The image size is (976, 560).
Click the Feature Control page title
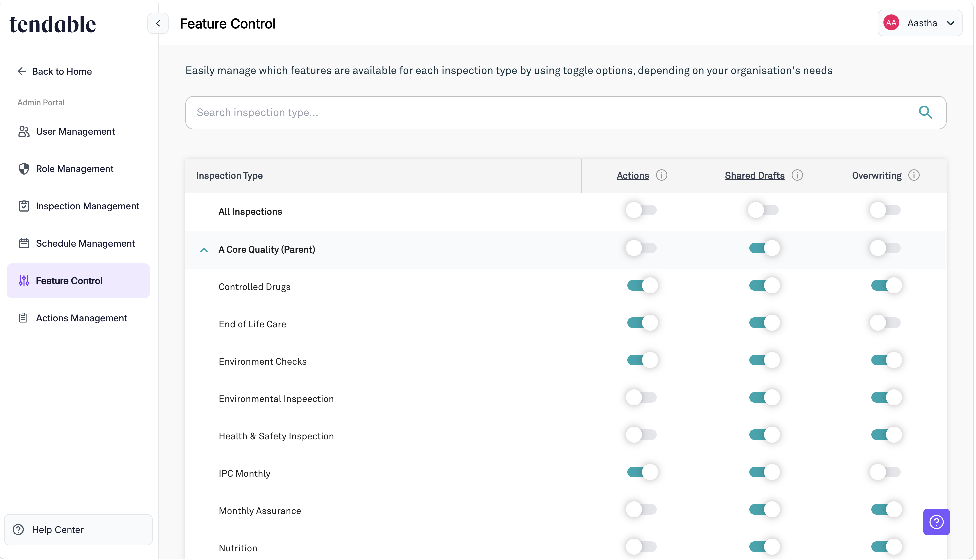pyautogui.click(x=228, y=24)
